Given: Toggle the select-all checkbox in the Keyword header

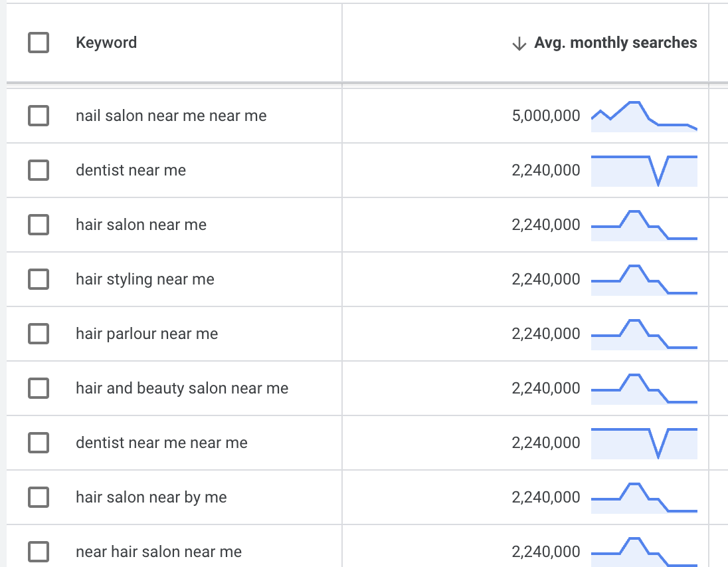Looking at the screenshot, I should (39, 43).
